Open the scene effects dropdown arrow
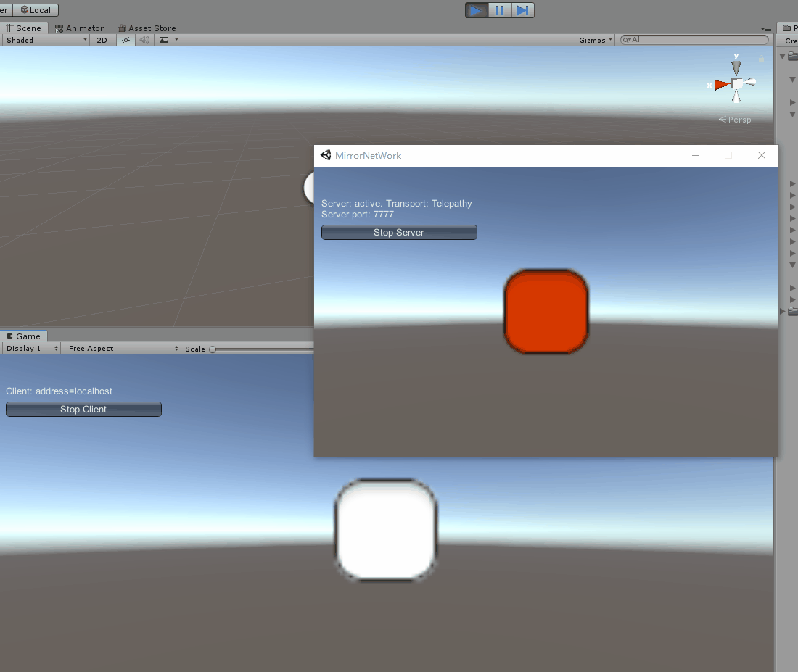The width and height of the screenshot is (798, 672). (x=176, y=40)
